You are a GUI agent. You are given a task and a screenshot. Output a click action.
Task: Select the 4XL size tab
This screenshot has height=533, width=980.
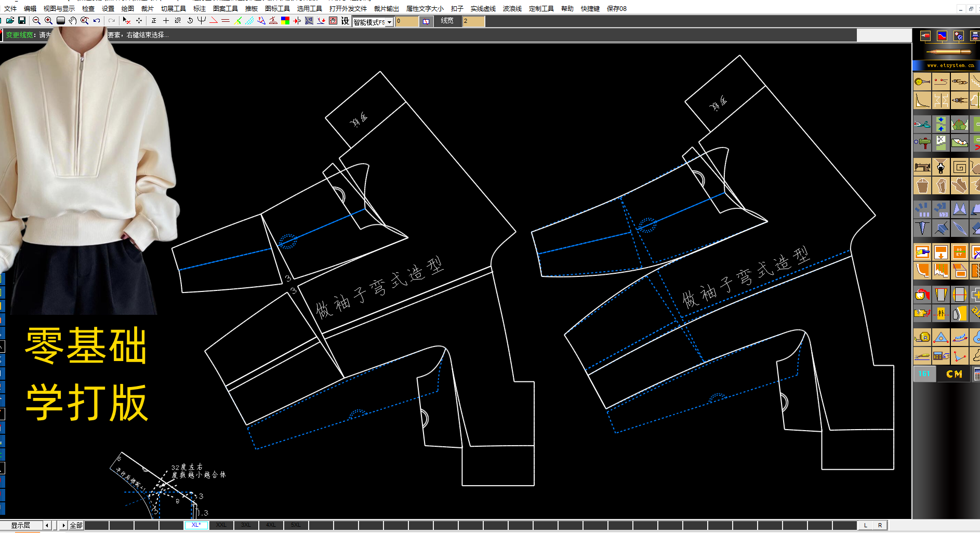click(x=271, y=525)
